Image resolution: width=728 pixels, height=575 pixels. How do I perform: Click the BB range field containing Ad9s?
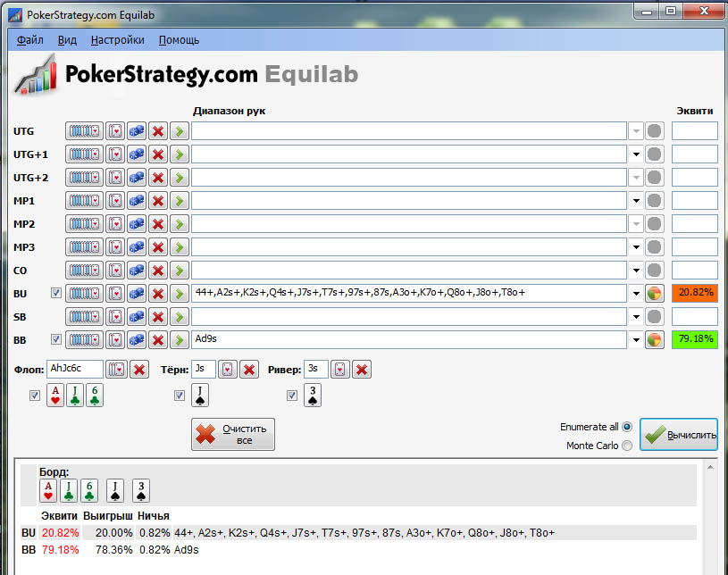(409, 339)
